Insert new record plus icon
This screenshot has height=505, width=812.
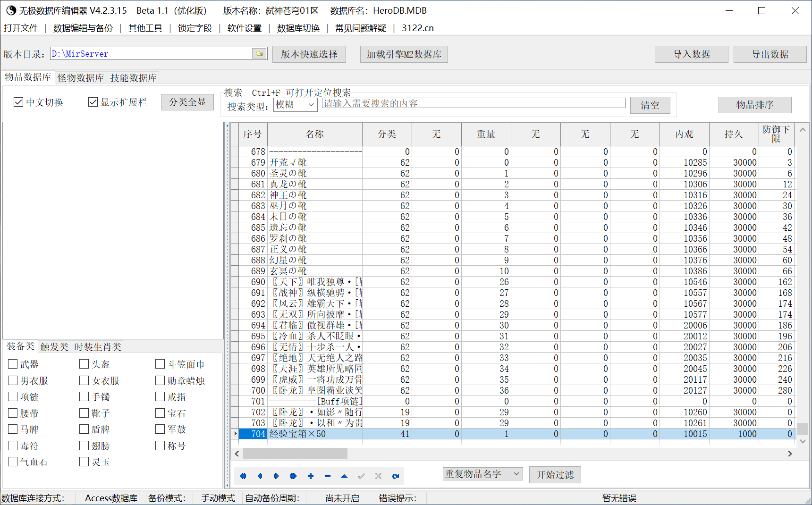[x=311, y=476]
